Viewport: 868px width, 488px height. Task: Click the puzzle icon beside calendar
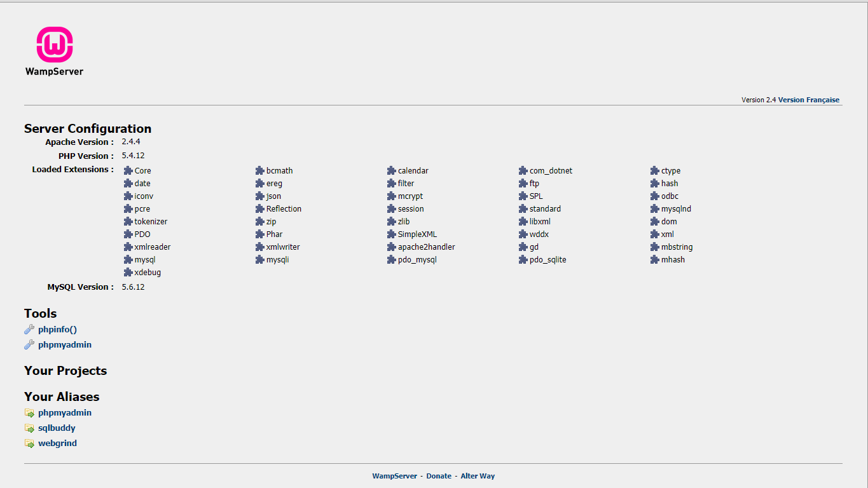point(392,171)
